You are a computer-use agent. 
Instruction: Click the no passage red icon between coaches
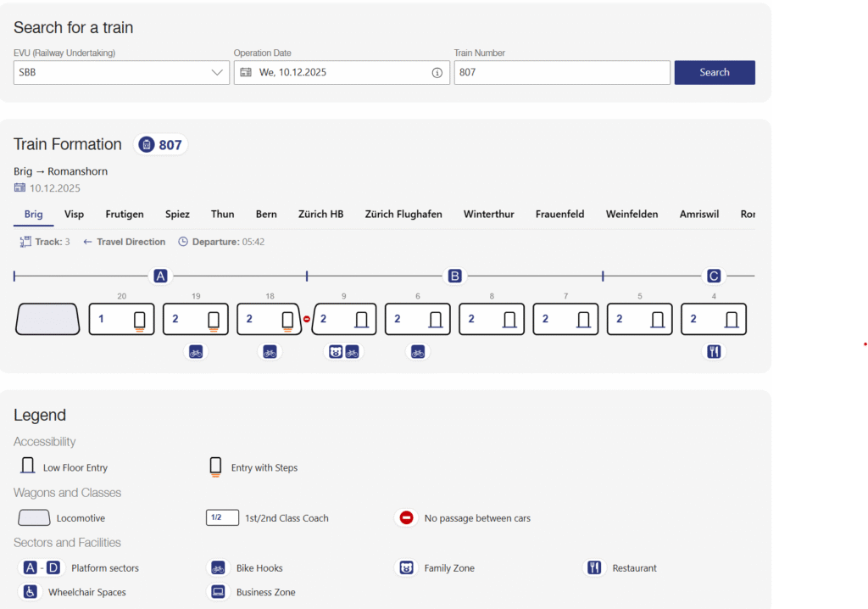click(x=307, y=320)
